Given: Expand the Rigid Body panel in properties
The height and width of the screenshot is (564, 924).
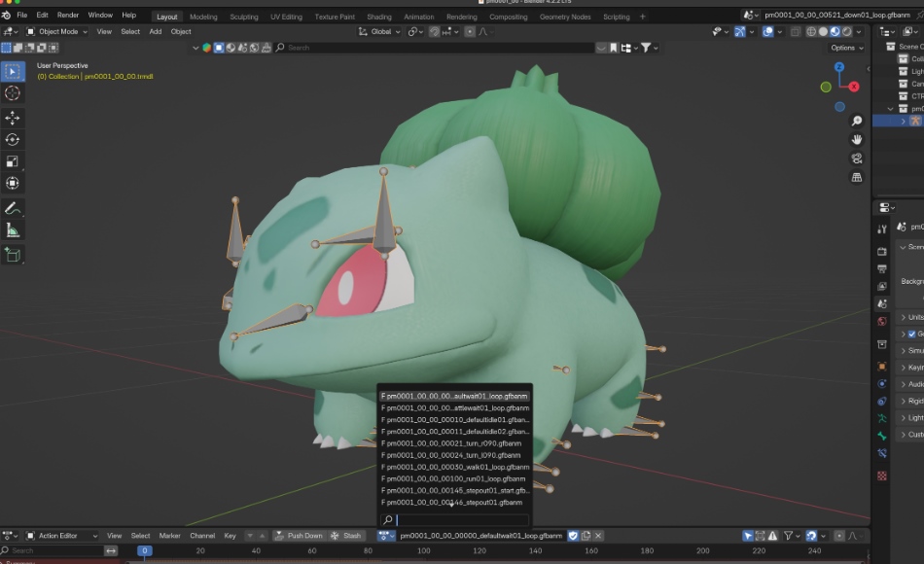Looking at the screenshot, I should point(911,401).
